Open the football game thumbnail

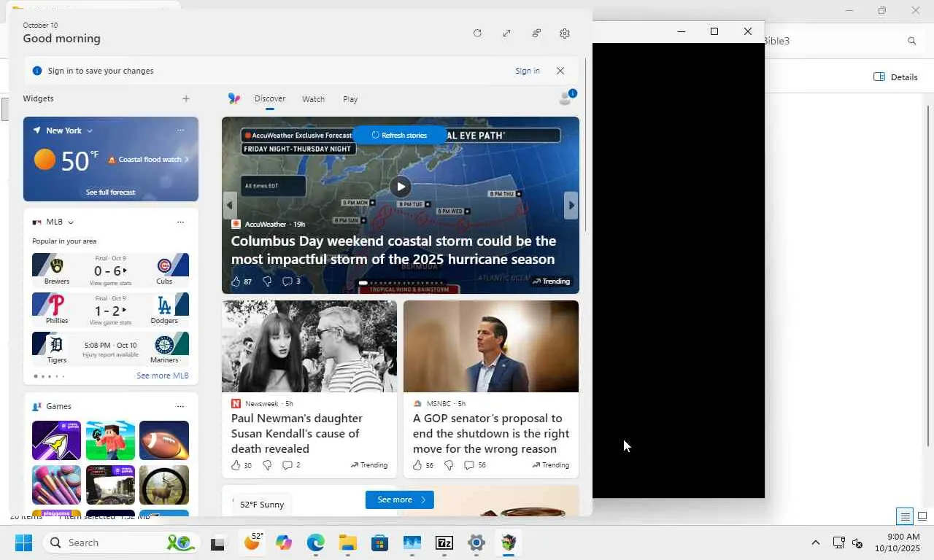point(164,440)
